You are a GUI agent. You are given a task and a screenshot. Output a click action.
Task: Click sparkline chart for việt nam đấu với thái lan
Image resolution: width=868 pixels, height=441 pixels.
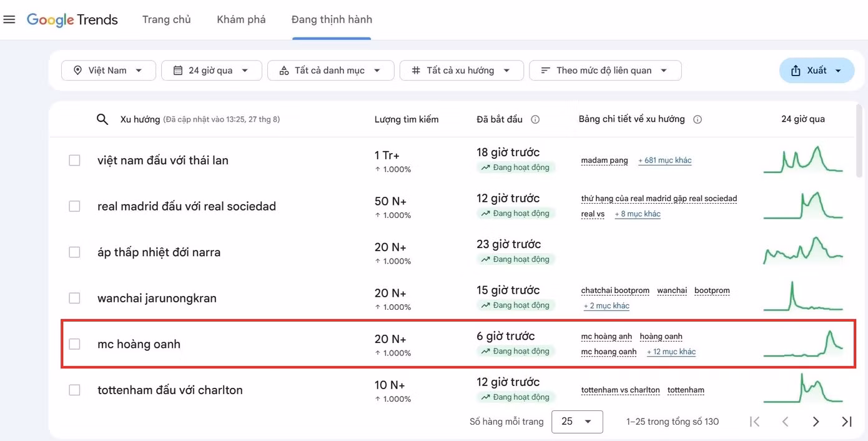pyautogui.click(x=803, y=159)
